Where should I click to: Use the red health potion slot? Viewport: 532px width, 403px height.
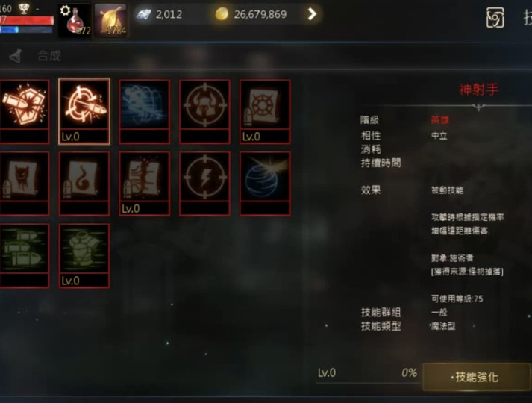75,20
